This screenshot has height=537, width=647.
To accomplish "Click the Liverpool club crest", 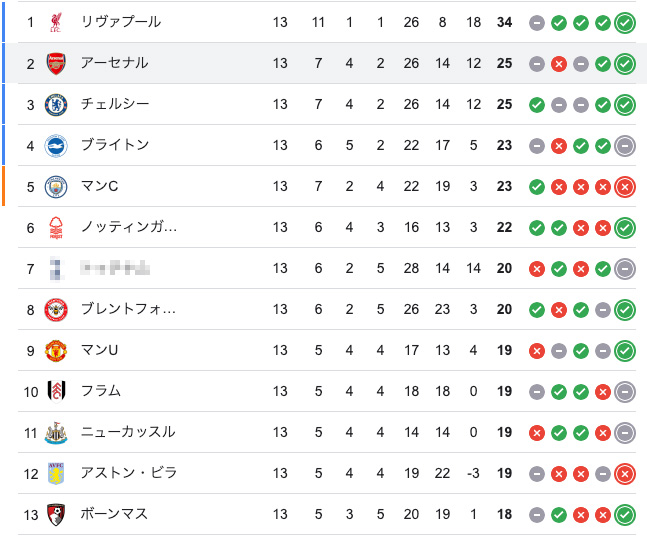I will [x=56, y=22].
